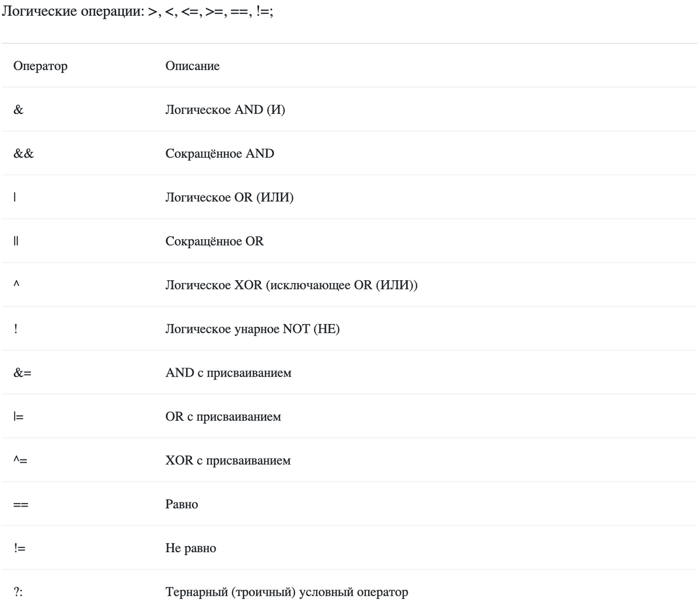700x607 pixels.
Task: Select the != operator in the table
Action: tap(20, 548)
